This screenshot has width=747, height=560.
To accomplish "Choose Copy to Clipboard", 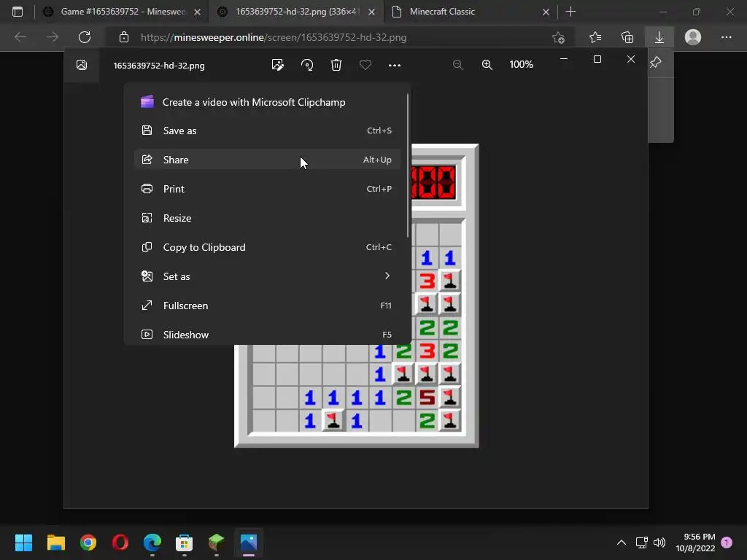I will (267, 247).
